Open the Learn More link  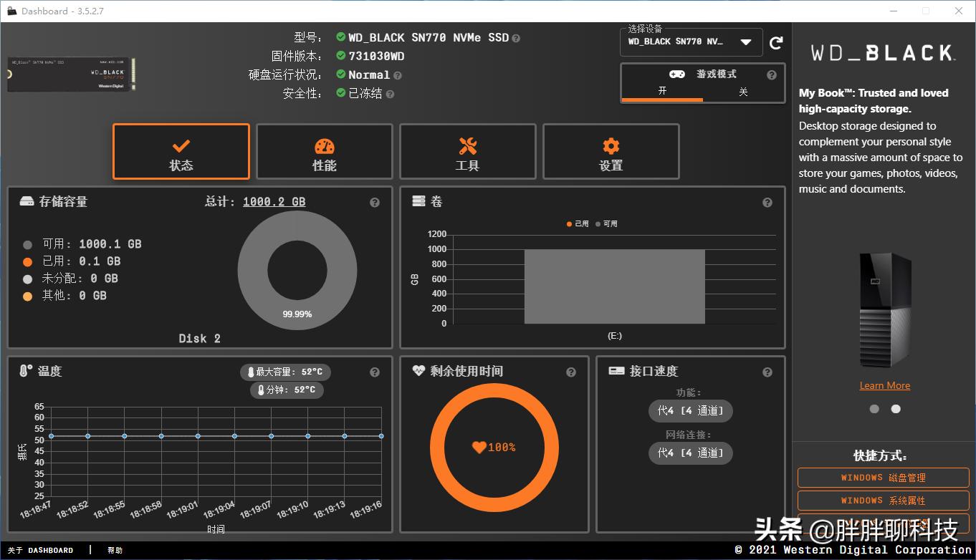[884, 385]
